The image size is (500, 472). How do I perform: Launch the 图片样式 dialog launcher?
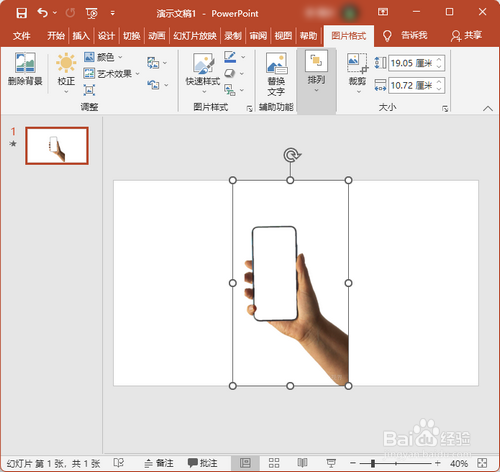[249, 108]
